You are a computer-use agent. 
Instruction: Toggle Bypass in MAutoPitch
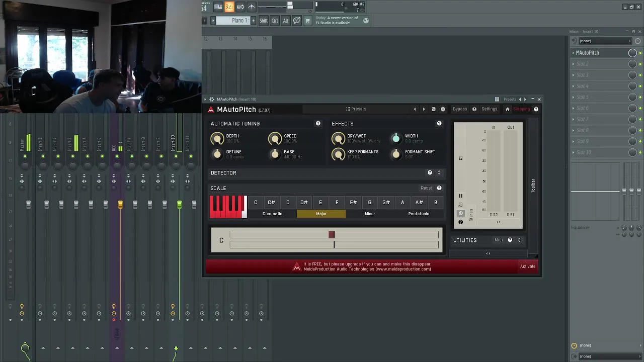point(460,109)
